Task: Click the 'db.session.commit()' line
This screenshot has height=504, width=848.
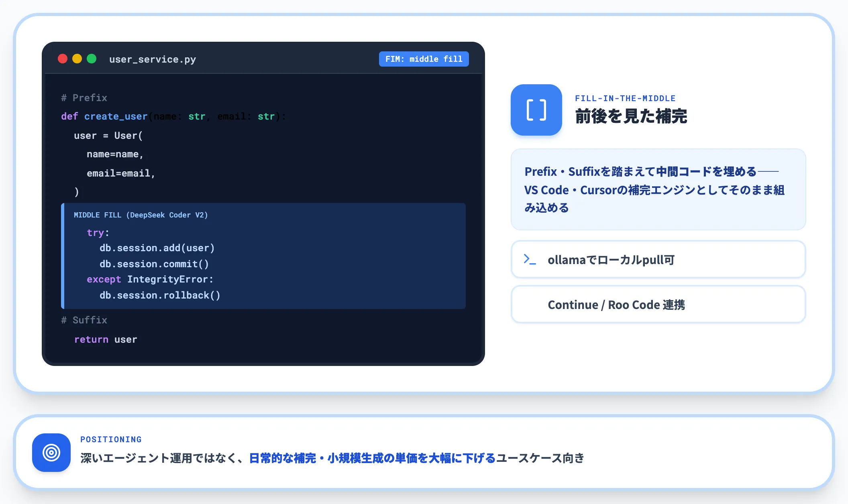Action: [x=154, y=264]
